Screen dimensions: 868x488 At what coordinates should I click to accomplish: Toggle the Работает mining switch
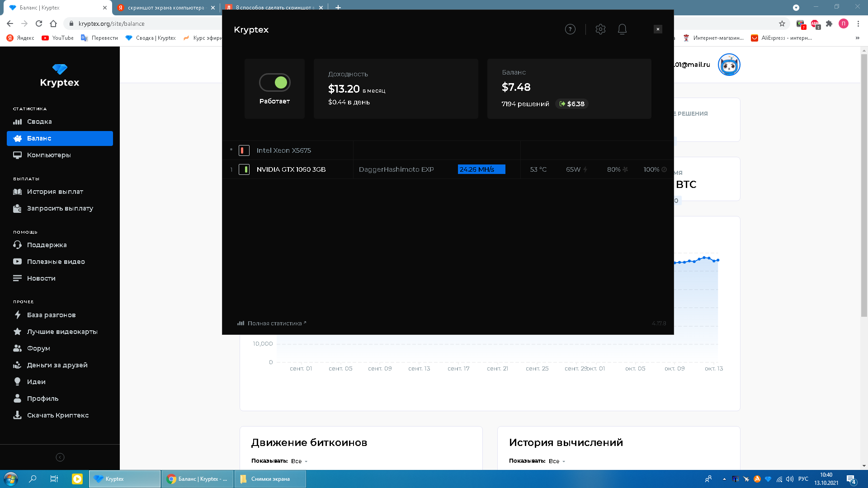(x=274, y=82)
